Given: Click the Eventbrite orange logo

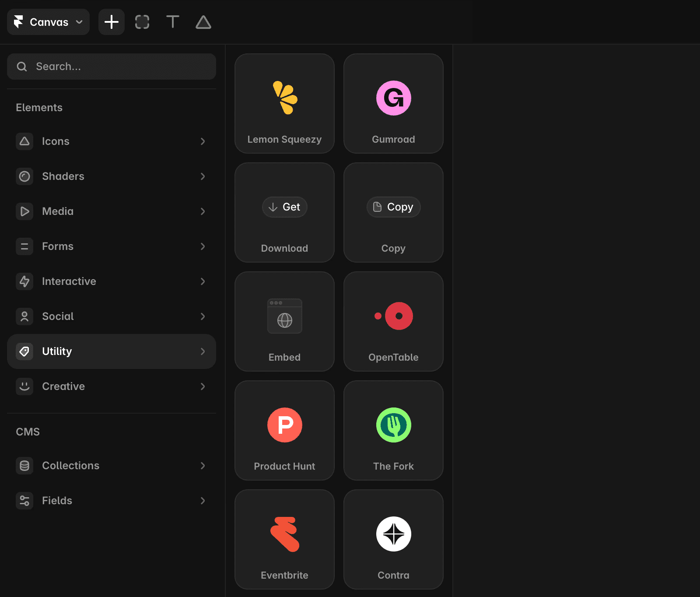Looking at the screenshot, I should point(285,534).
